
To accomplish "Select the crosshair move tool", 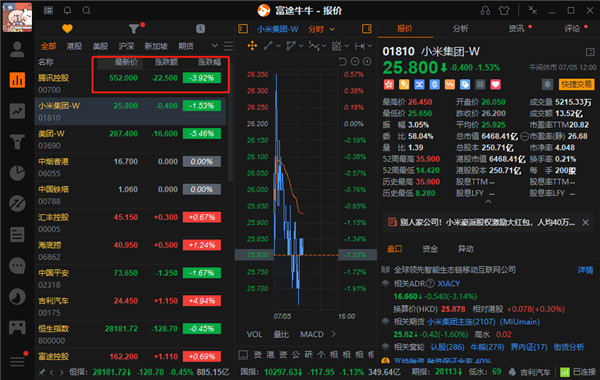I will click(252, 46).
